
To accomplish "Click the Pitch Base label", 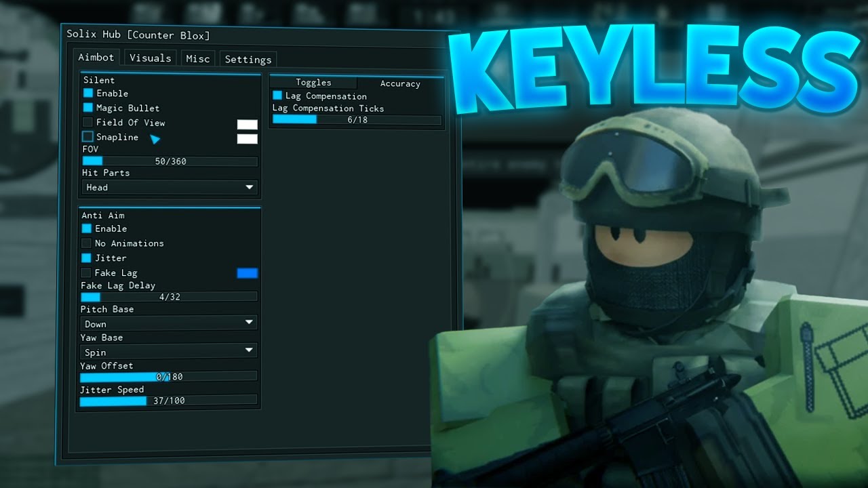I will coord(107,309).
